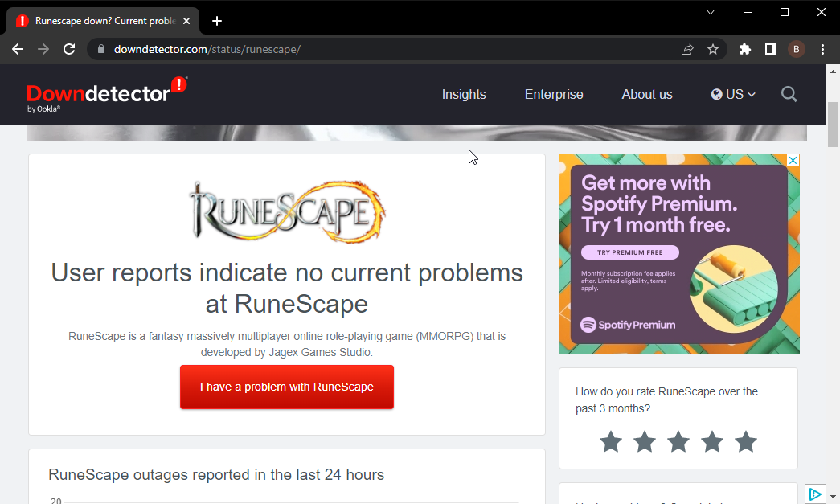Close the Runescape down tab
The image size is (840, 504).
(186, 21)
